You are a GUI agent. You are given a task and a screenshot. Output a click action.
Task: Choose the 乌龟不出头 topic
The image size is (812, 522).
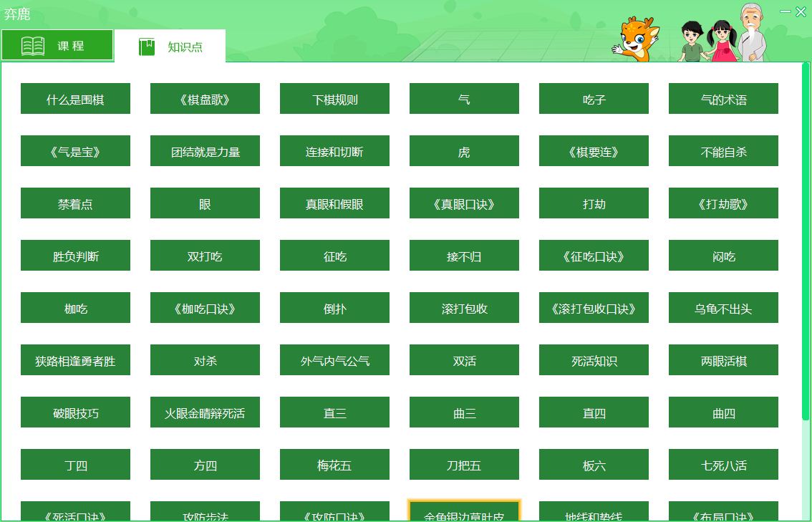pyautogui.click(x=723, y=308)
